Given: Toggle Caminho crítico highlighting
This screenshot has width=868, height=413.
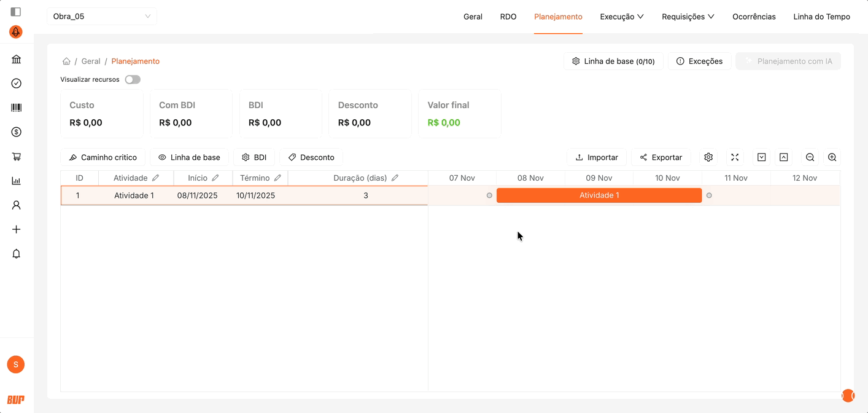Looking at the screenshot, I should pos(103,157).
